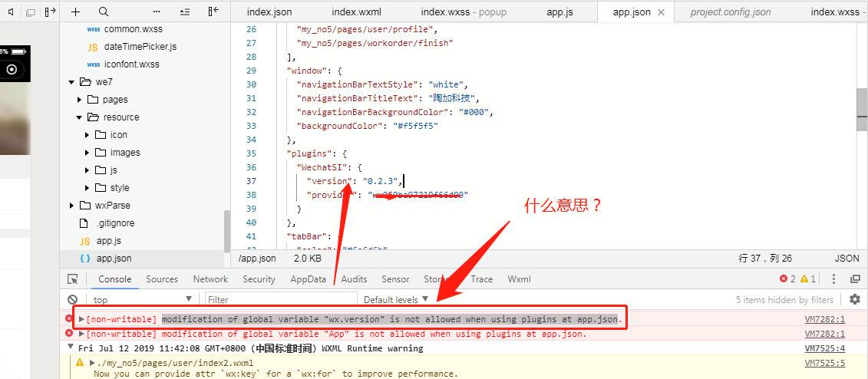Open app.js in file tree

pos(108,241)
